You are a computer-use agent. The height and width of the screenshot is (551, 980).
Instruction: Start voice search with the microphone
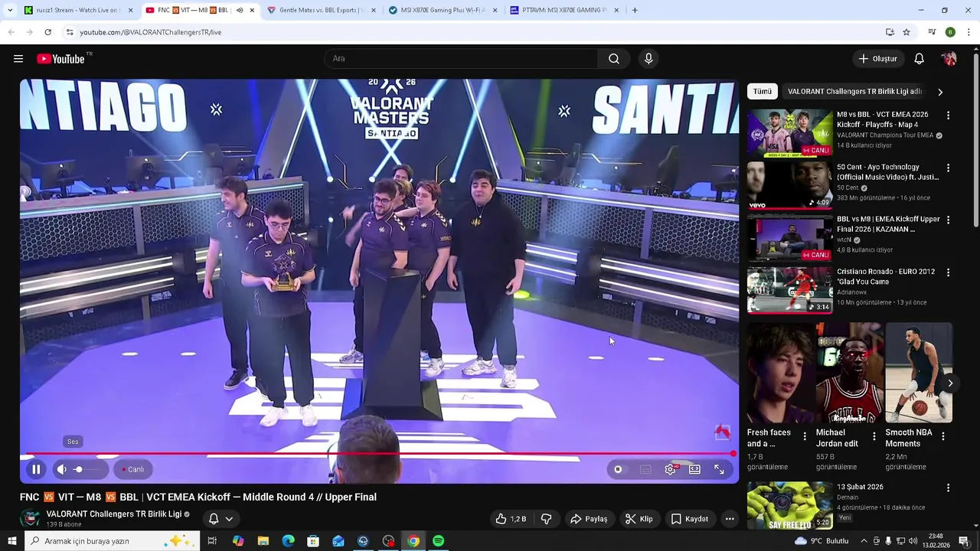pos(648,59)
